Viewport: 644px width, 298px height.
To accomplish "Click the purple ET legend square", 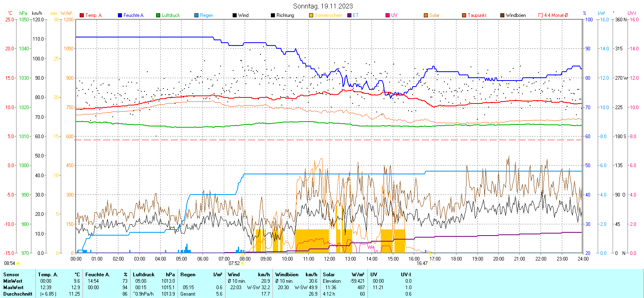I will [349, 15].
